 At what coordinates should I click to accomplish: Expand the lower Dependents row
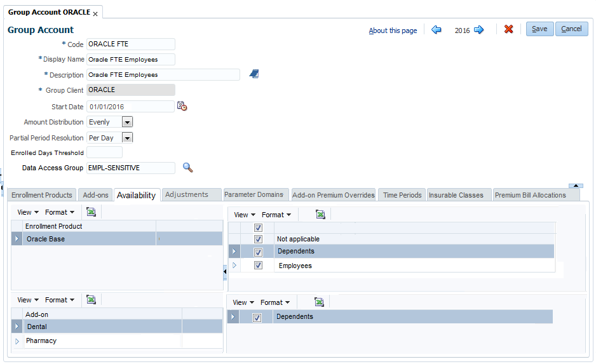tap(233, 316)
